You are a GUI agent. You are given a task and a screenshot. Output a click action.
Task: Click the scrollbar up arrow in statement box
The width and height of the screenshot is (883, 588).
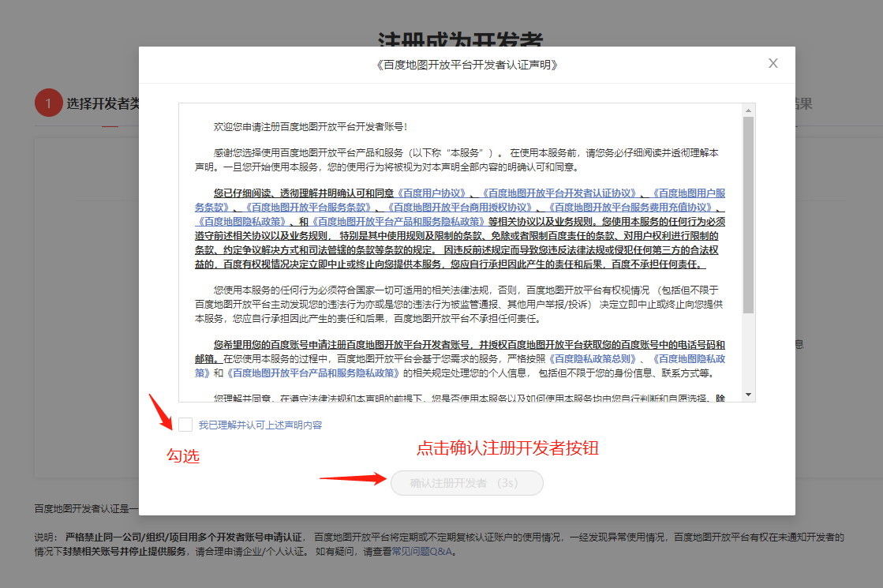click(x=748, y=110)
